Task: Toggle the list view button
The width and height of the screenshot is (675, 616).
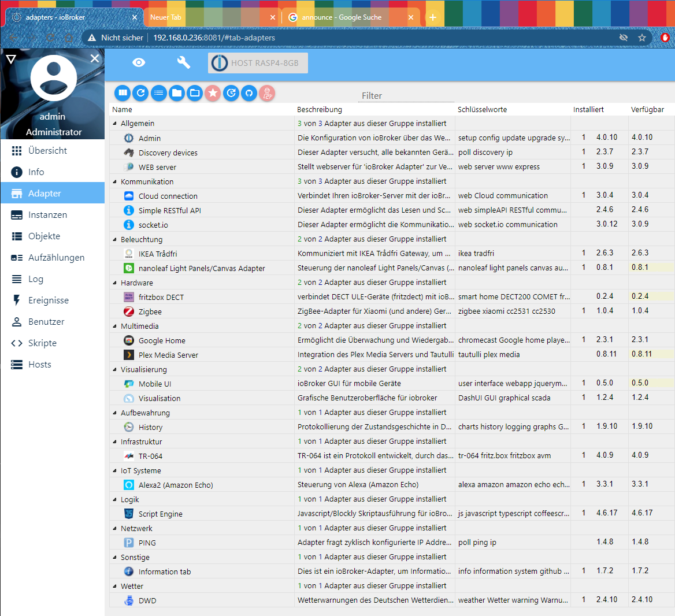Action: [x=159, y=93]
